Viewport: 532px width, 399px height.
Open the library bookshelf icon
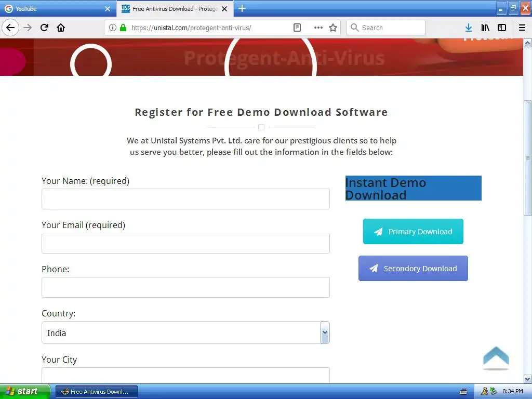point(485,28)
